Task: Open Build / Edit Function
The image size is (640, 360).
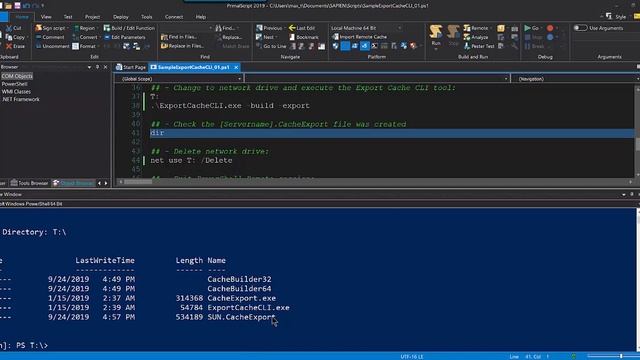Action: tap(129, 28)
